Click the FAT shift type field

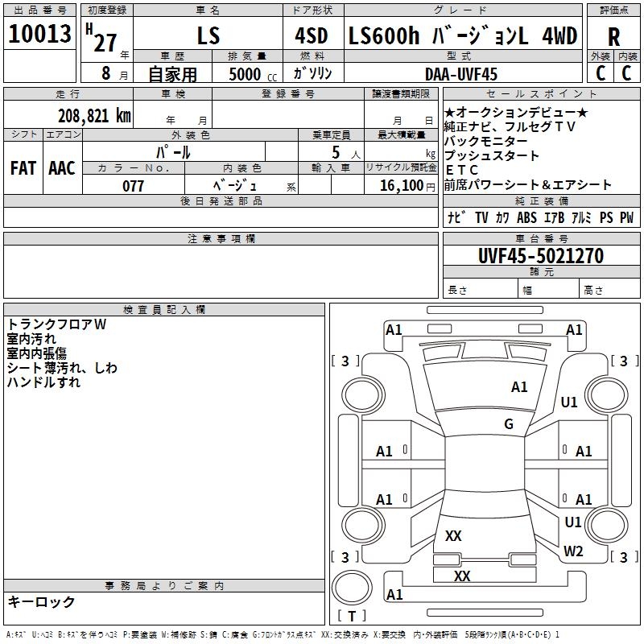[x=23, y=168]
